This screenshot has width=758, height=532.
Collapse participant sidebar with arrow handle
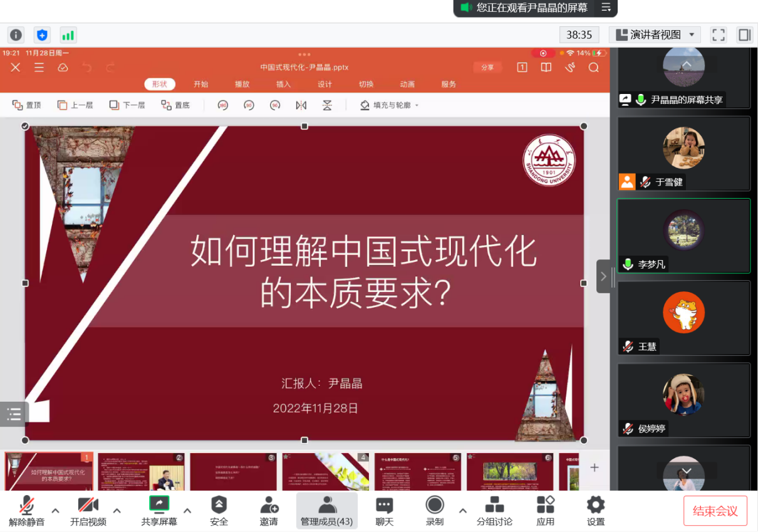603,276
